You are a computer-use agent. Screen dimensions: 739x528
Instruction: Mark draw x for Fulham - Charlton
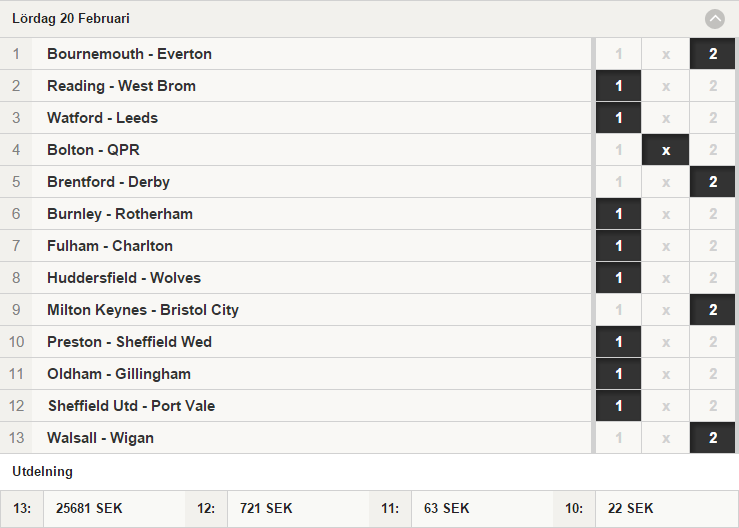[x=665, y=246]
